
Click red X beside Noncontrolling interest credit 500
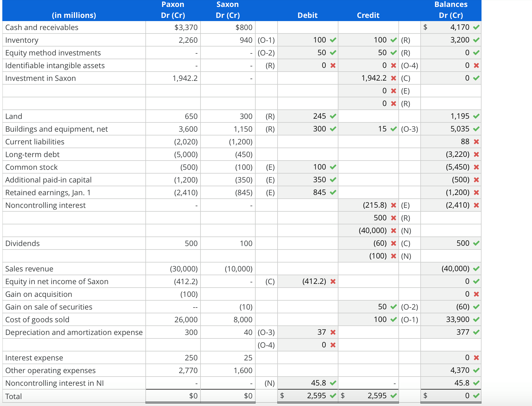(394, 218)
